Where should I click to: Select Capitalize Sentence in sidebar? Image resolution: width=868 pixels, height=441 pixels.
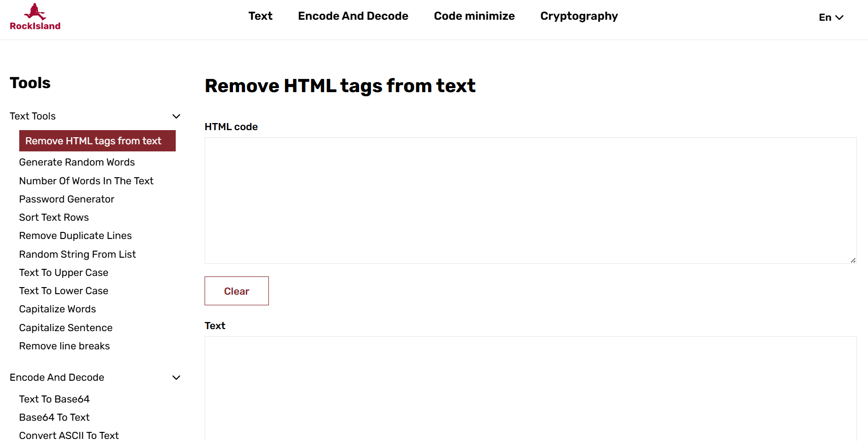[x=66, y=328]
